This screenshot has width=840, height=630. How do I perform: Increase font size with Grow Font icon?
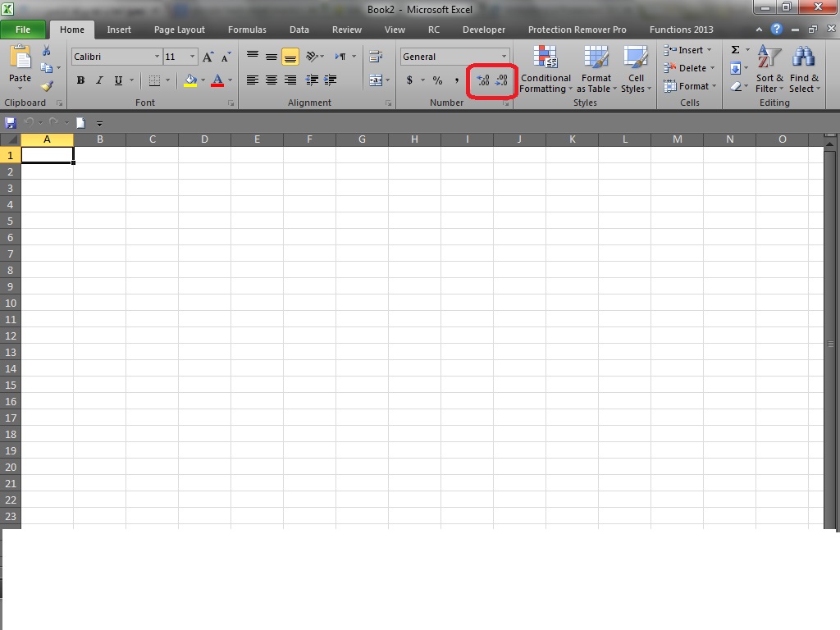tap(208, 57)
